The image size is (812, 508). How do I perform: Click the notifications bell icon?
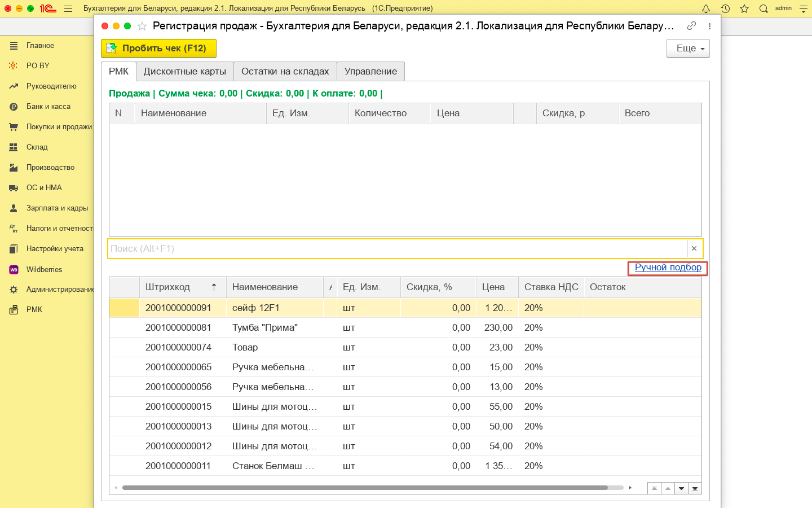(x=705, y=8)
